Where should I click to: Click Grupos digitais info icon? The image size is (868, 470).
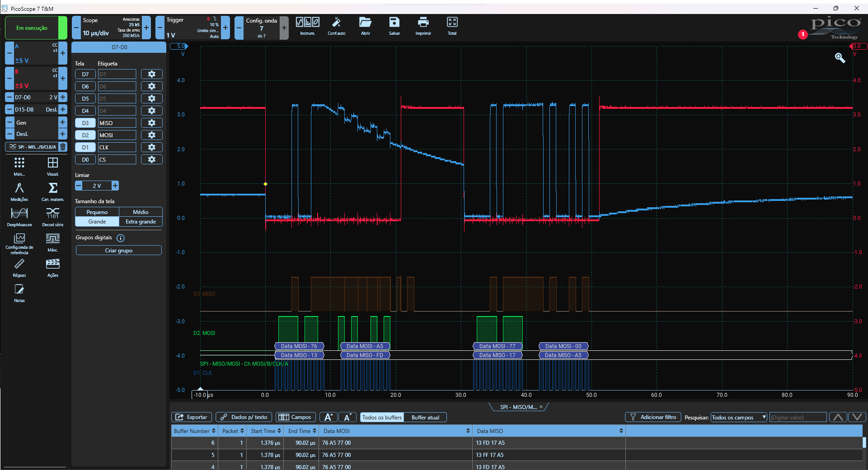tap(121, 238)
